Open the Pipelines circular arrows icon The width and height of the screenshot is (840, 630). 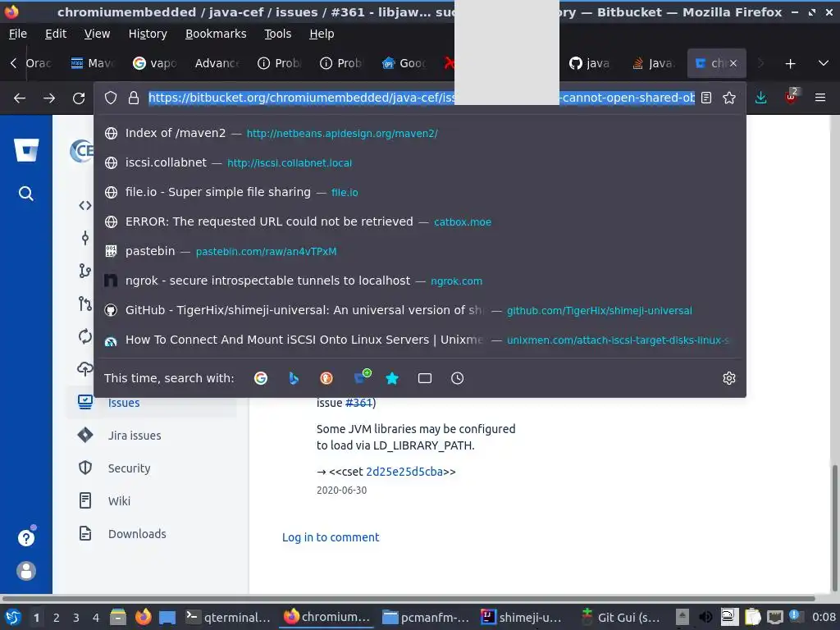84,336
